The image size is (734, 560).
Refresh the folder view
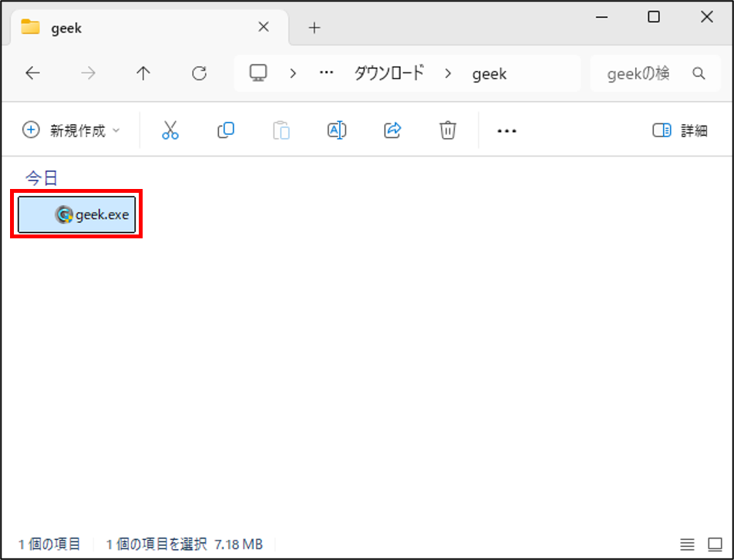[x=199, y=73]
